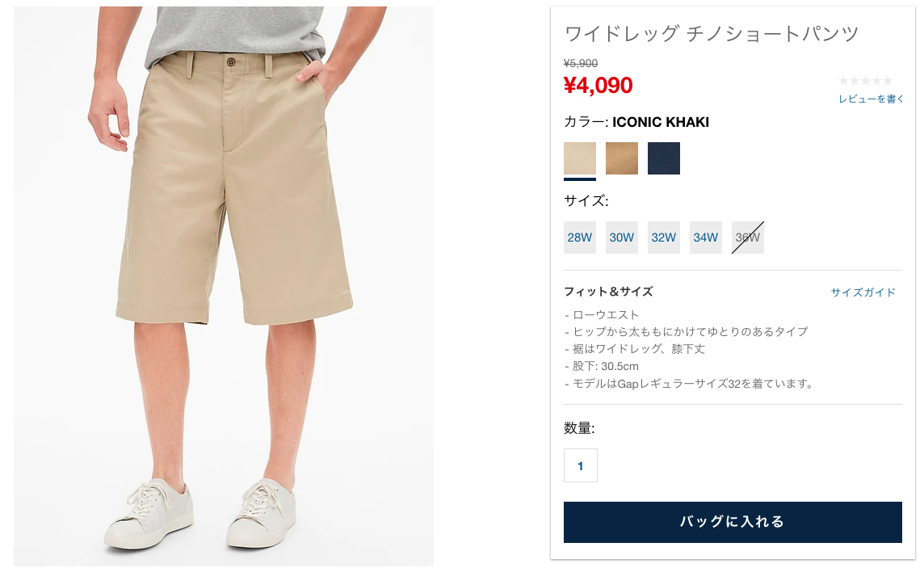Click the product title ワイドレッグ チノショートパンツ
924x572 pixels.
tap(712, 34)
